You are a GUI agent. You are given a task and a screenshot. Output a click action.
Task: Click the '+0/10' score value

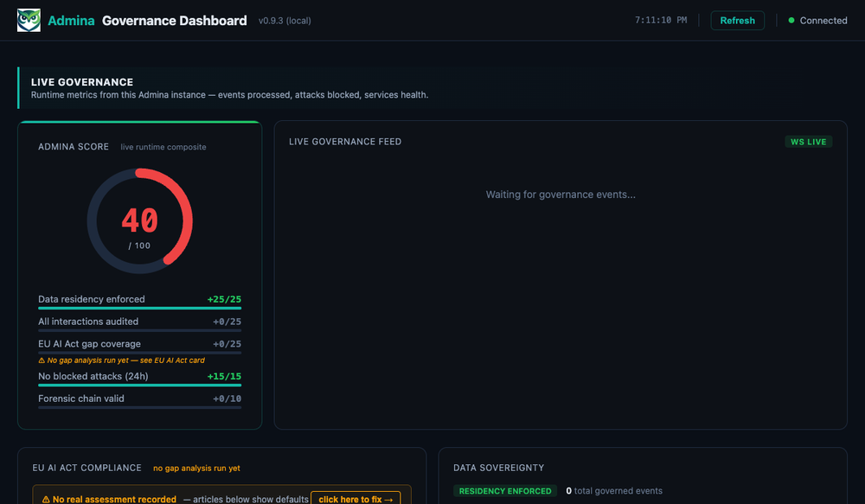point(227,399)
